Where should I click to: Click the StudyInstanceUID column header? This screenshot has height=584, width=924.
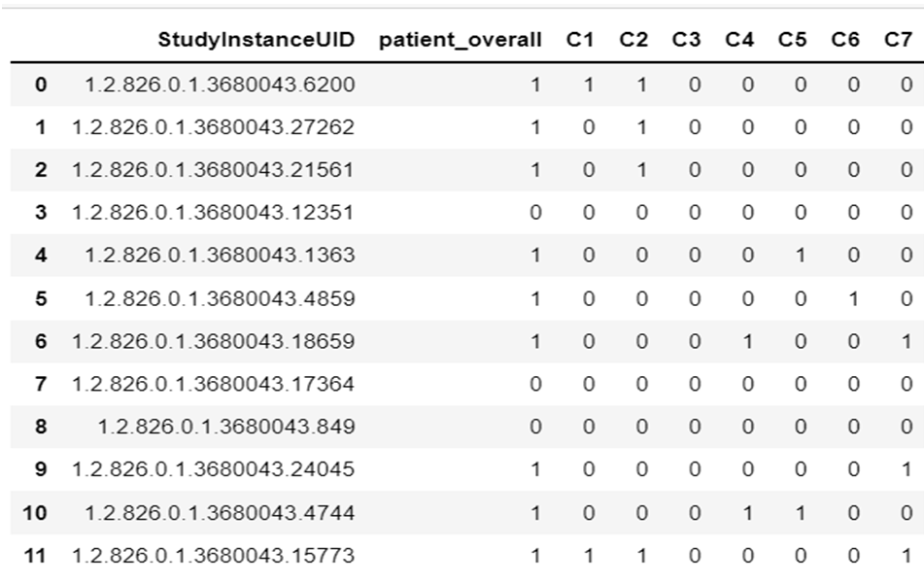[x=257, y=40]
